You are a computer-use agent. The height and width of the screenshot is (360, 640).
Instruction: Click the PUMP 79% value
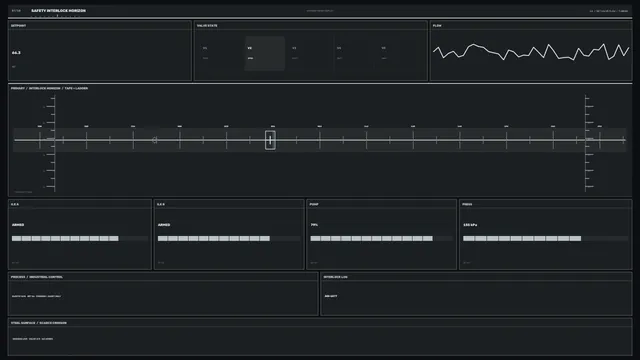pyautogui.click(x=314, y=225)
